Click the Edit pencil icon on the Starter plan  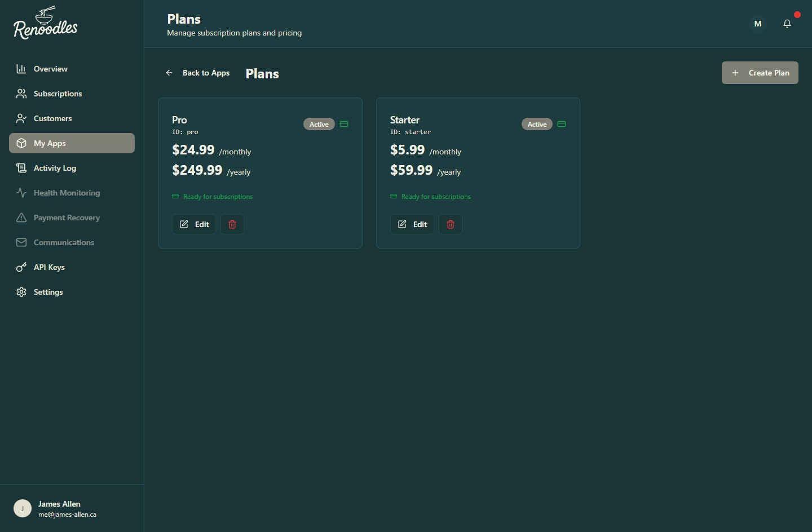point(403,224)
